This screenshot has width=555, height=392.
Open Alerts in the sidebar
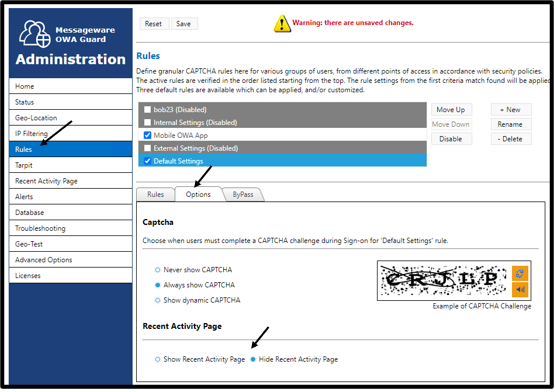pyautogui.click(x=70, y=197)
